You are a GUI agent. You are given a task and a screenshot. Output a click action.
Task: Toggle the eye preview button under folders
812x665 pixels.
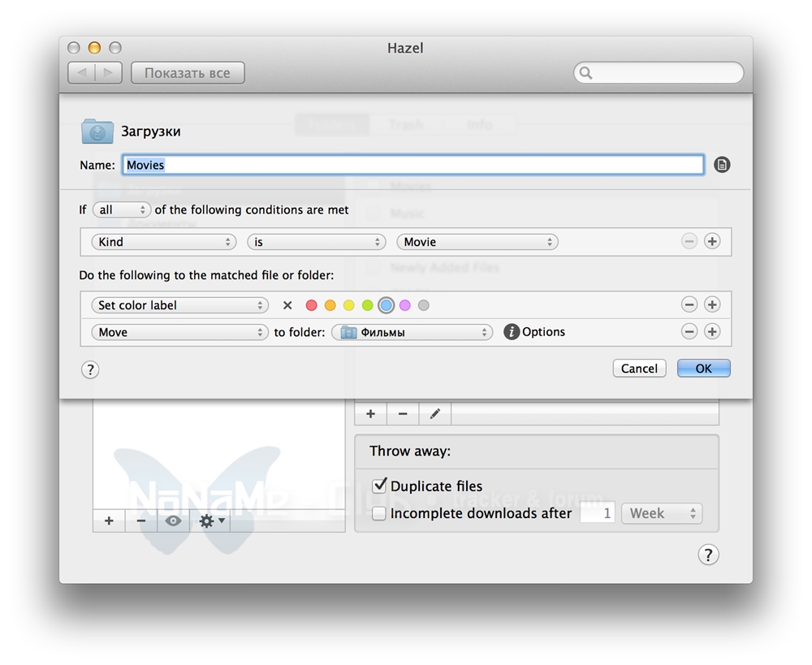pyautogui.click(x=174, y=520)
